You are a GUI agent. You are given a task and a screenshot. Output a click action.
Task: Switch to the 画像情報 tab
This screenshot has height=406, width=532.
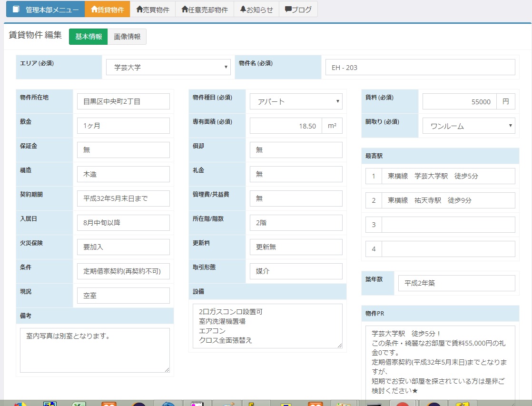pos(128,36)
